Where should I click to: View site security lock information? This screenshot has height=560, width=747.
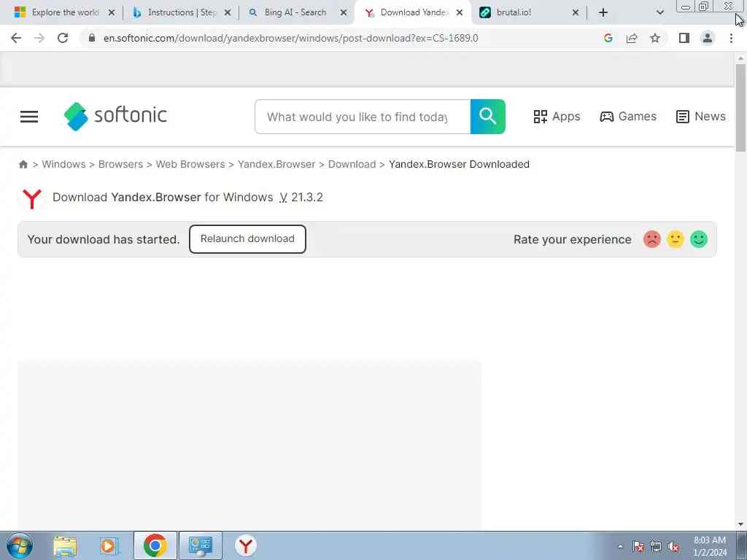[x=92, y=38]
